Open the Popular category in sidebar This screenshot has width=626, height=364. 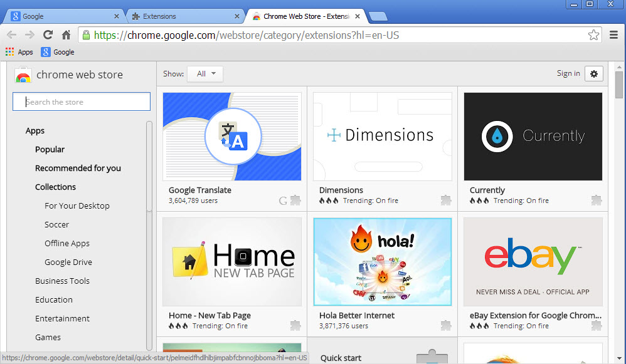click(x=50, y=150)
